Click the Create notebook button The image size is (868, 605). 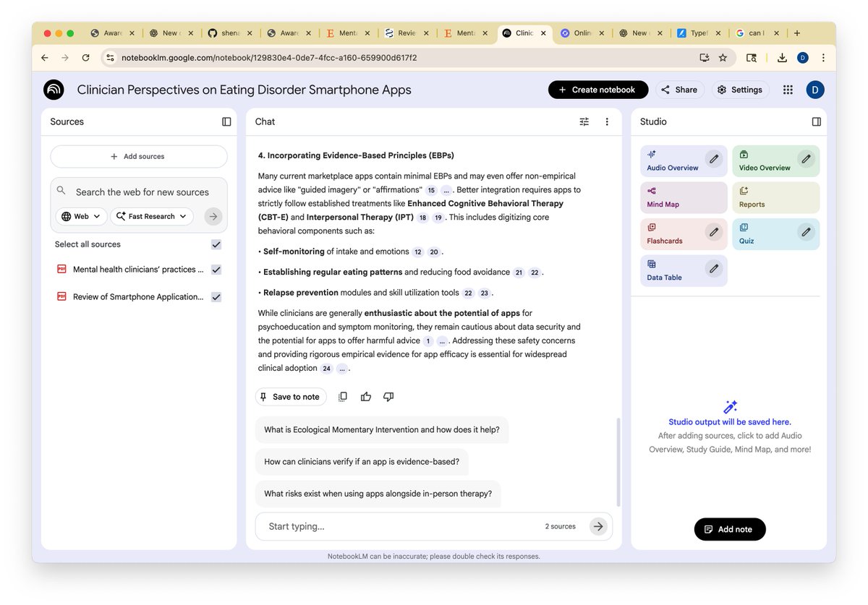pos(597,90)
